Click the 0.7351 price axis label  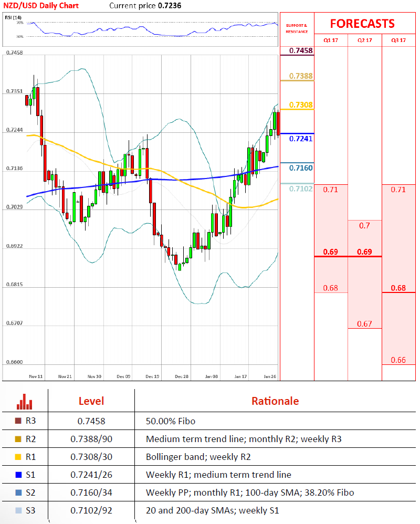coord(14,91)
